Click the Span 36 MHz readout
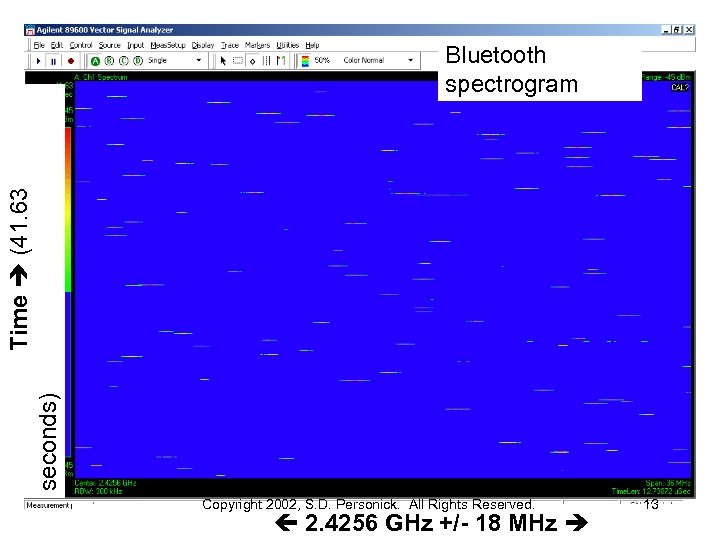 [668, 483]
